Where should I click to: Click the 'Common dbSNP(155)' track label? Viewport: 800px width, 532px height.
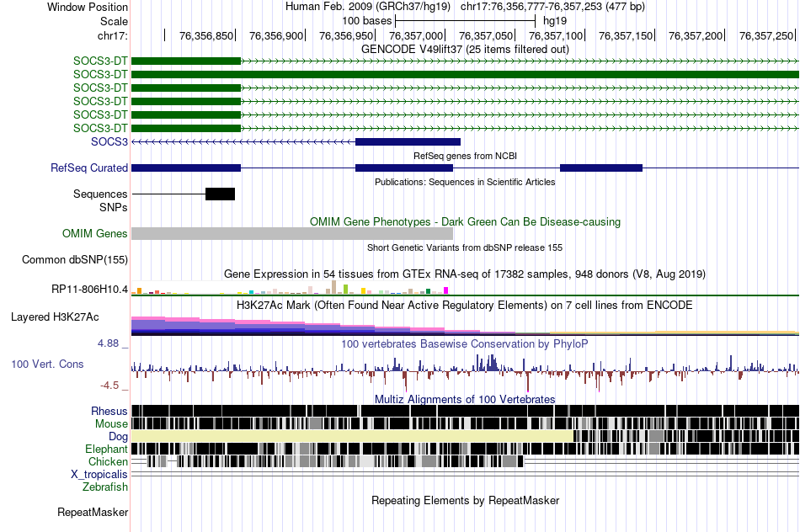[75, 259]
